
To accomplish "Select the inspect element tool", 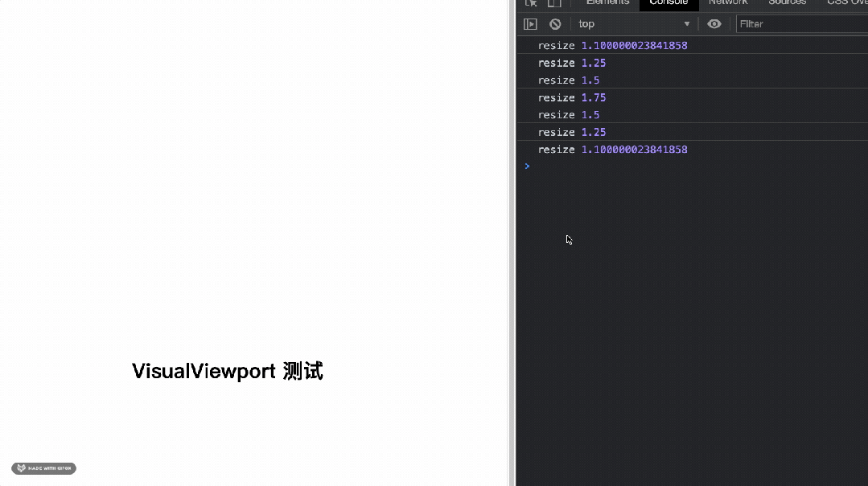I will pyautogui.click(x=529, y=3).
